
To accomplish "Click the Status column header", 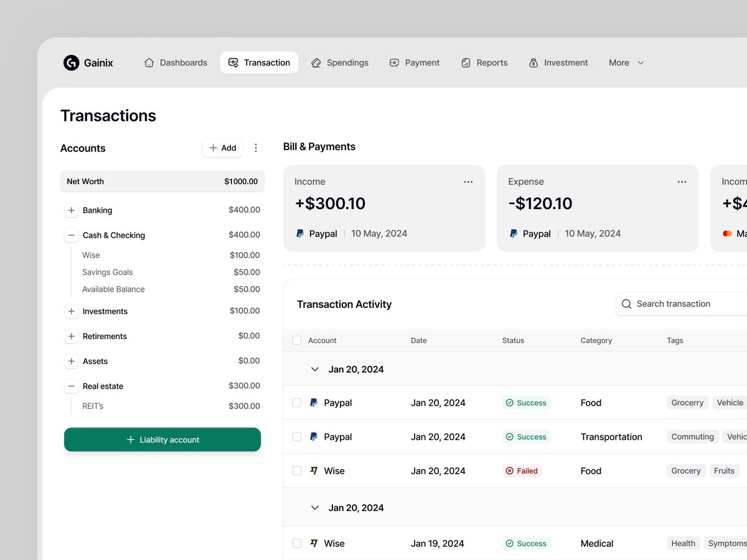I will point(513,340).
